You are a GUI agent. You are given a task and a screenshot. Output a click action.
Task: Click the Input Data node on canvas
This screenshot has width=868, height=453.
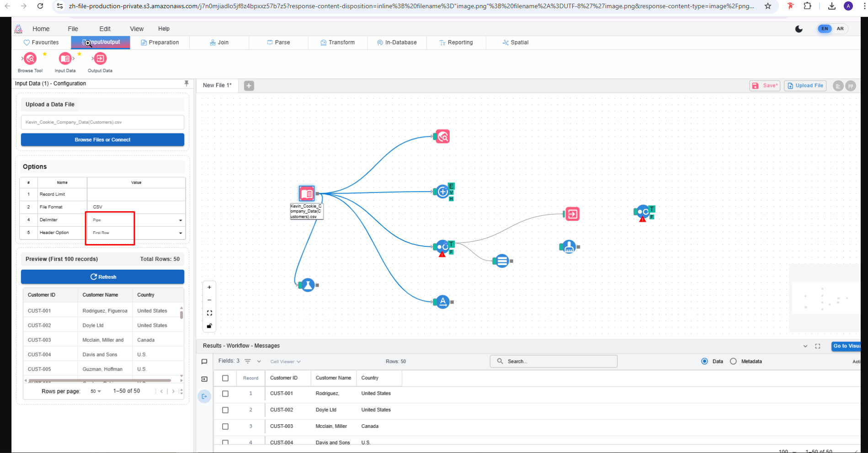[x=307, y=193]
